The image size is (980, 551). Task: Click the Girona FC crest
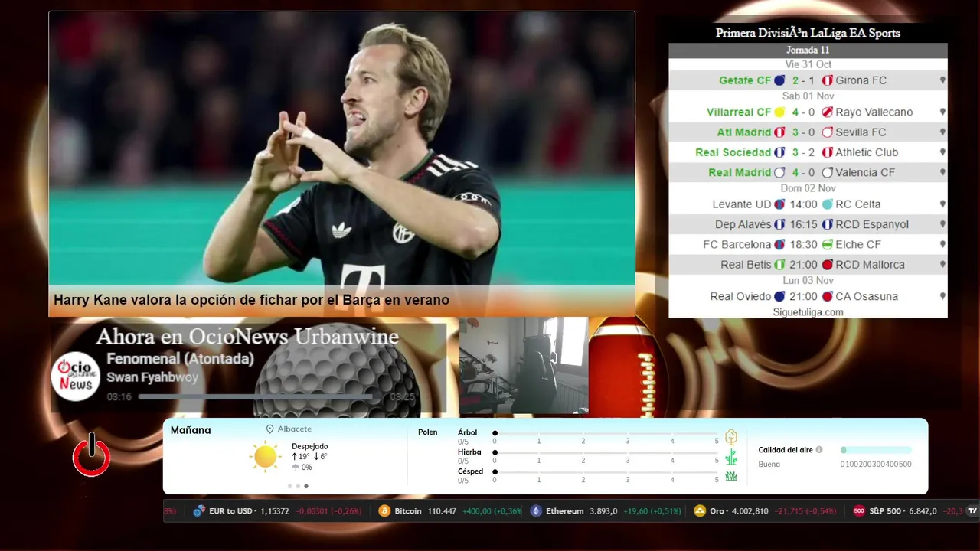pyautogui.click(x=827, y=80)
